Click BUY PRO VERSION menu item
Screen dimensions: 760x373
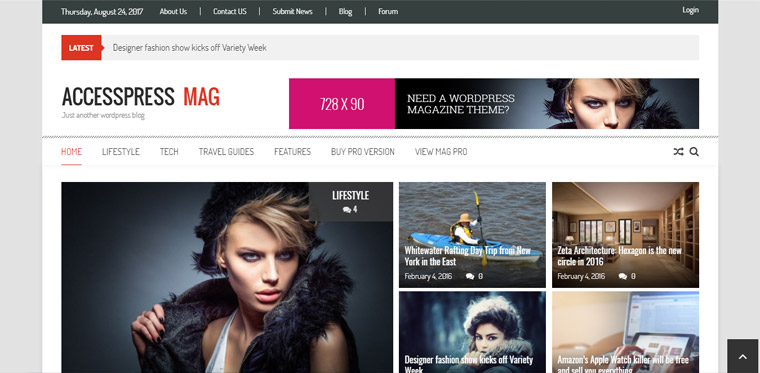click(363, 152)
